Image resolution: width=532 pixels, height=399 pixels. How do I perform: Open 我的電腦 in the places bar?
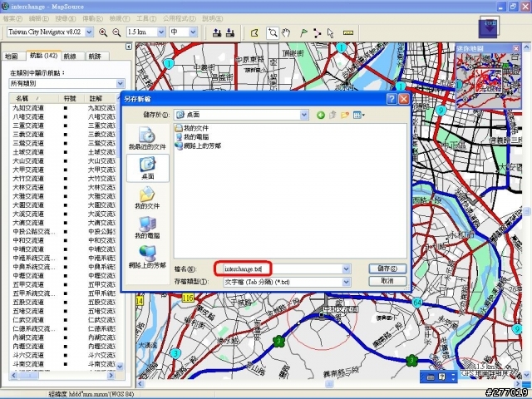pyautogui.click(x=147, y=227)
